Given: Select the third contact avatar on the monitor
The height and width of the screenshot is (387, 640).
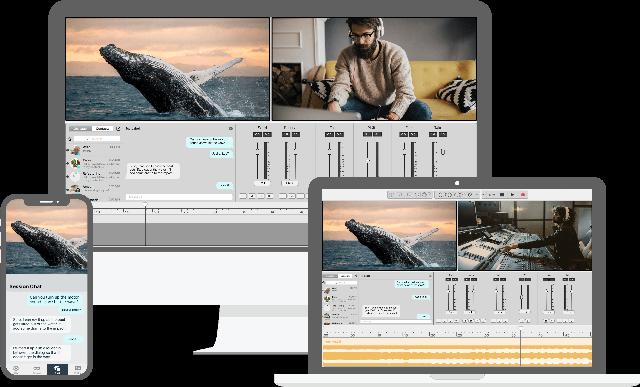Looking at the screenshot, I should click(x=75, y=176).
